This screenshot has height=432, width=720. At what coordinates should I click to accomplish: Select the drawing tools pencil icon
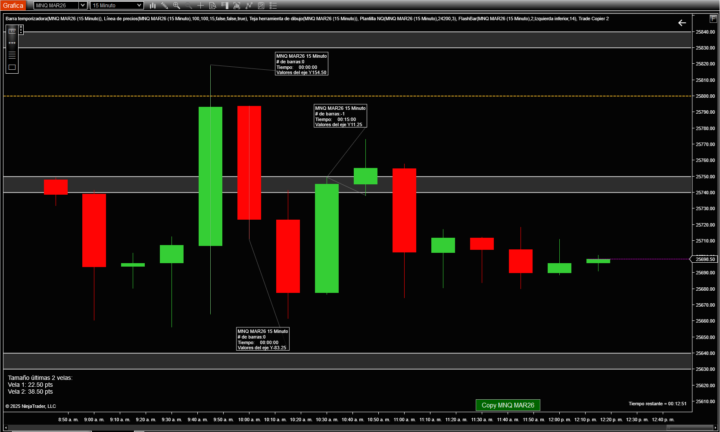[x=164, y=6]
